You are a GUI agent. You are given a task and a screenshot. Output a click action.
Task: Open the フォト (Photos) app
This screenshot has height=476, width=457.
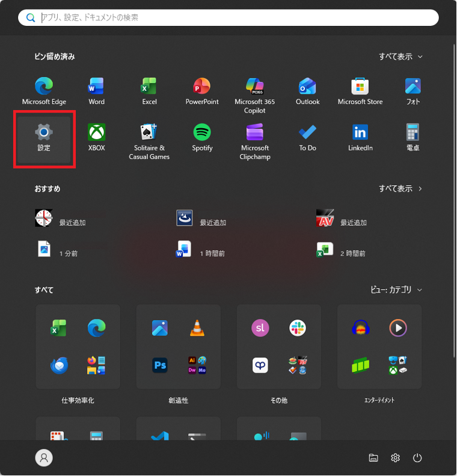(x=413, y=91)
